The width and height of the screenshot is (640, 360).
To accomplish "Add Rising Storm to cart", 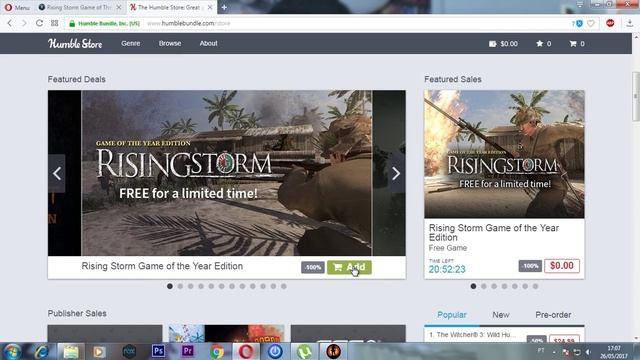I will (349, 267).
